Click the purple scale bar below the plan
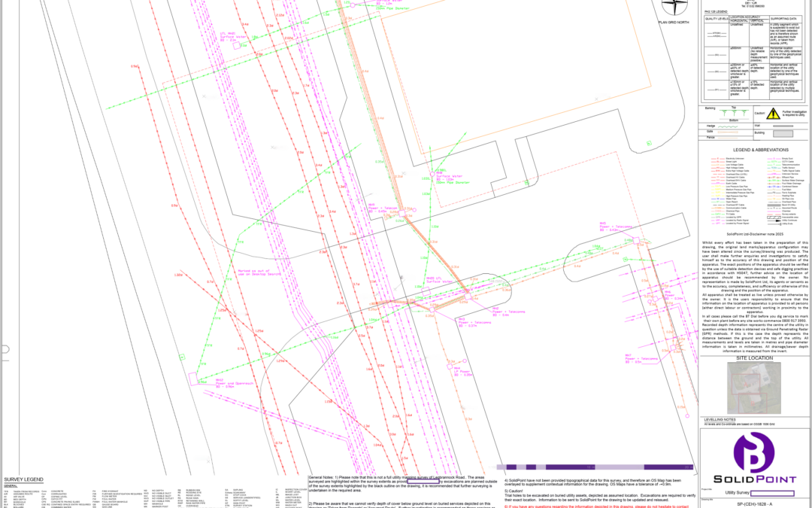The image size is (812, 508). (x=595, y=467)
